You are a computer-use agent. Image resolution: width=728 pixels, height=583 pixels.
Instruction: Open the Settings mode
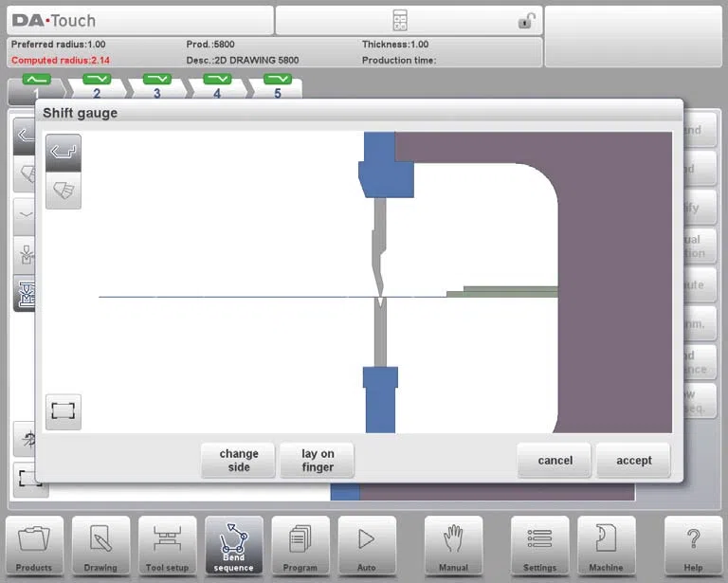point(539,546)
